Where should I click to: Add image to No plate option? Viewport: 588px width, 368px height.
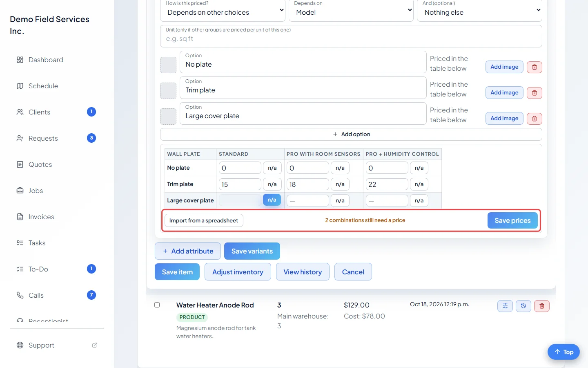pyautogui.click(x=504, y=67)
